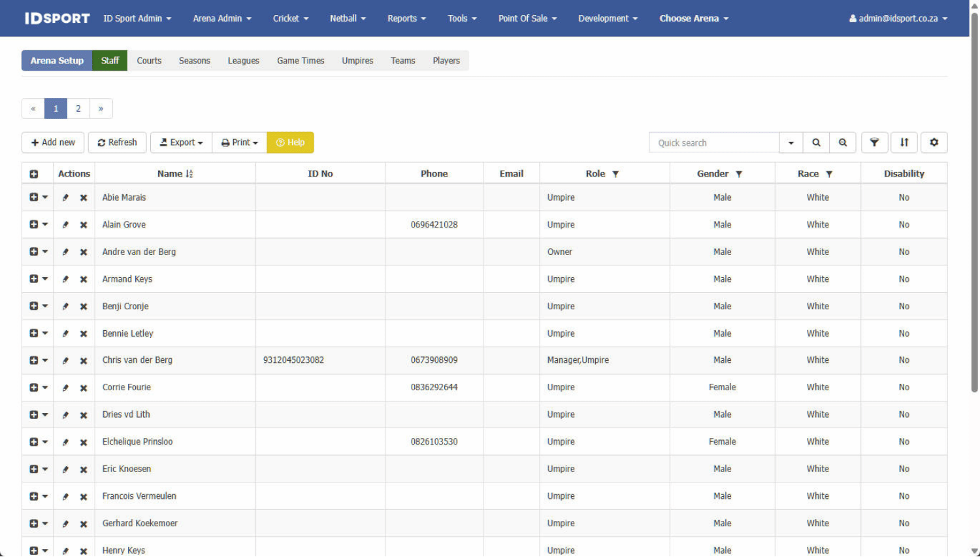The image size is (980, 557).
Task: Open the grid settings gear icon
Action: (934, 143)
